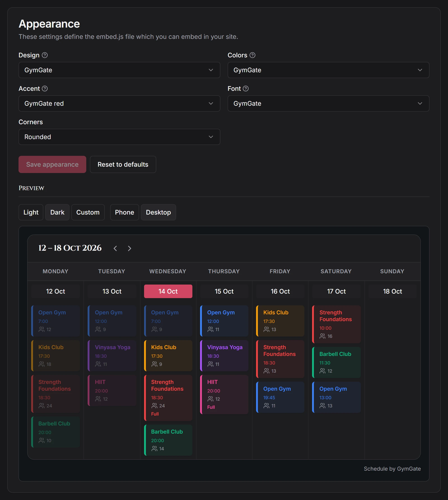Screen dimensions: 448x500
Task: Open Tuesday Vinyasa Yoga 18:30 class
Action: 112,355
